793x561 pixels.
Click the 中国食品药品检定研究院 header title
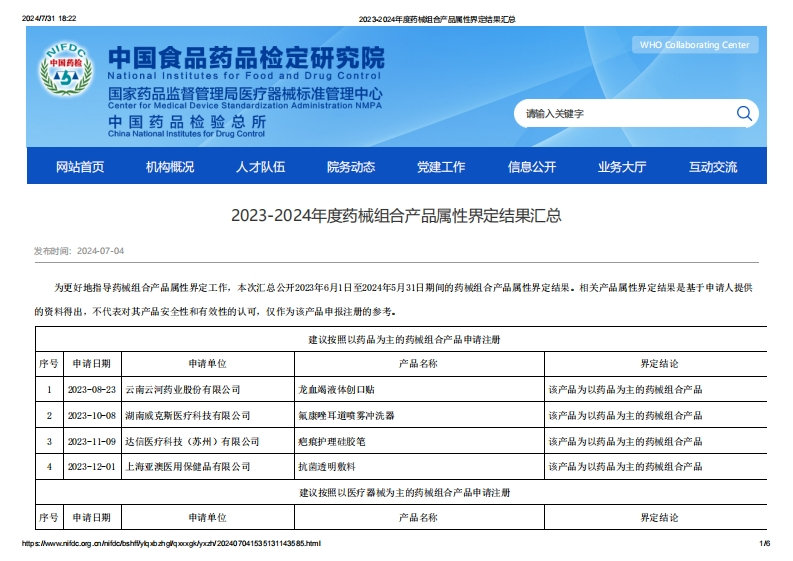[245, 57]
